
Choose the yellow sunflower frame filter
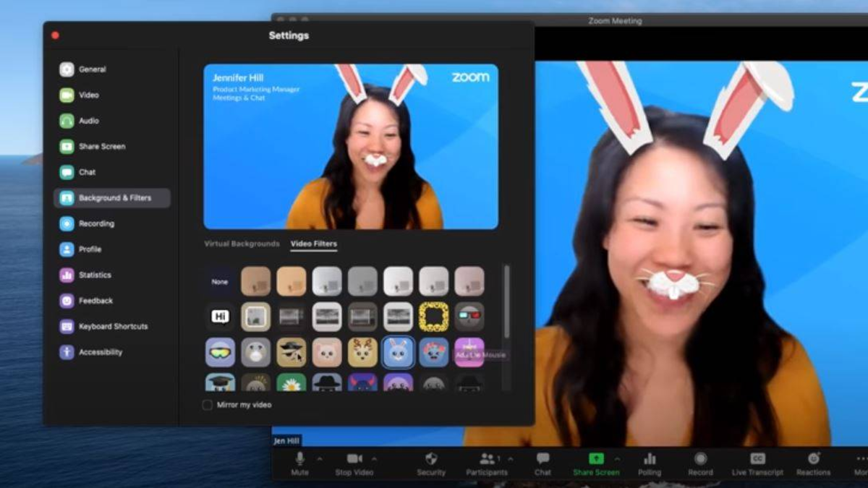tap(434, 317)
